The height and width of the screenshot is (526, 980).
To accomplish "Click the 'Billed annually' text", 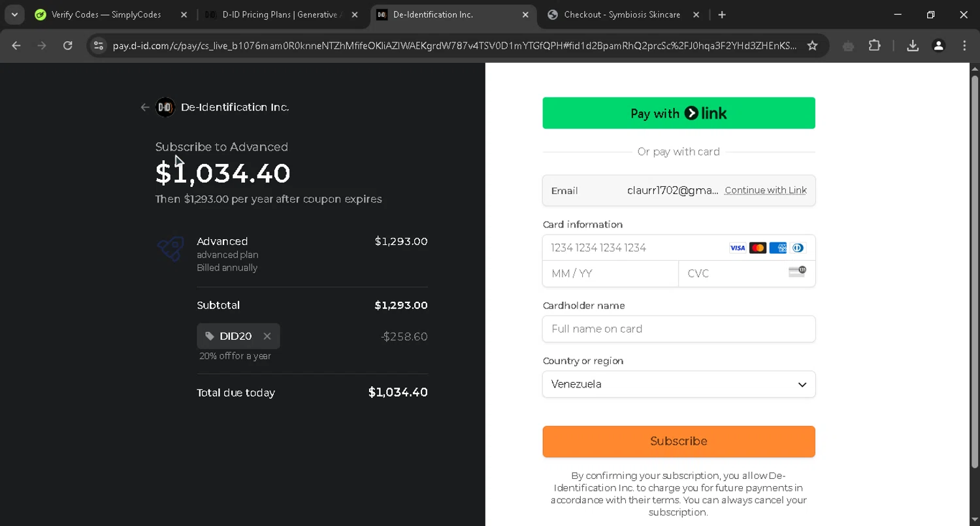I will [227, 268].
